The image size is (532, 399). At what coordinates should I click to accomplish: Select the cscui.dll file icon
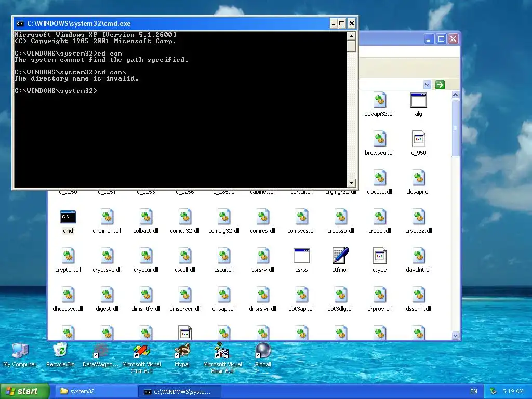coord(224,256)
